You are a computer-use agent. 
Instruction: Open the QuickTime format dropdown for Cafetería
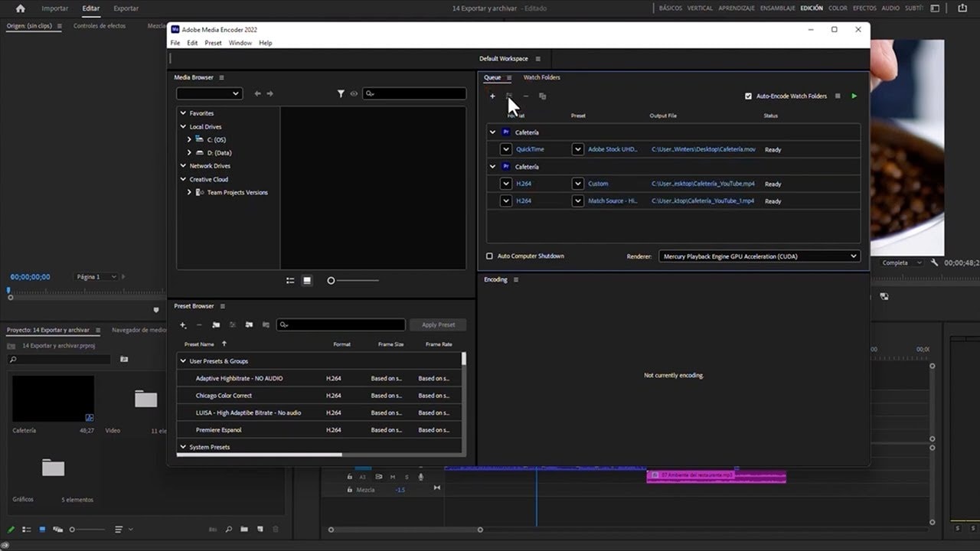click(x=505, y=148)
